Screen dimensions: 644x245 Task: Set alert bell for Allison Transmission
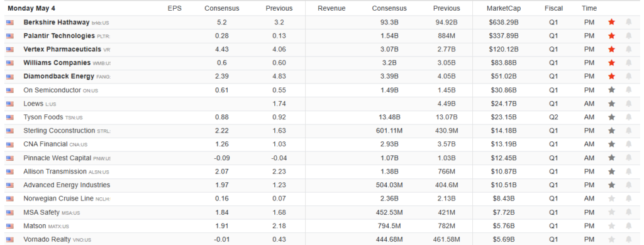(628, 171)
